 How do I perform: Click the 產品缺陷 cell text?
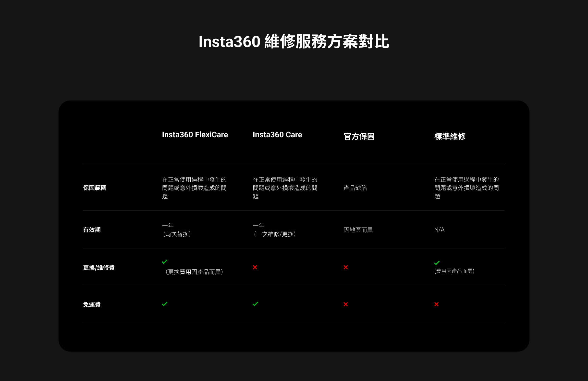tap(355, 188)
